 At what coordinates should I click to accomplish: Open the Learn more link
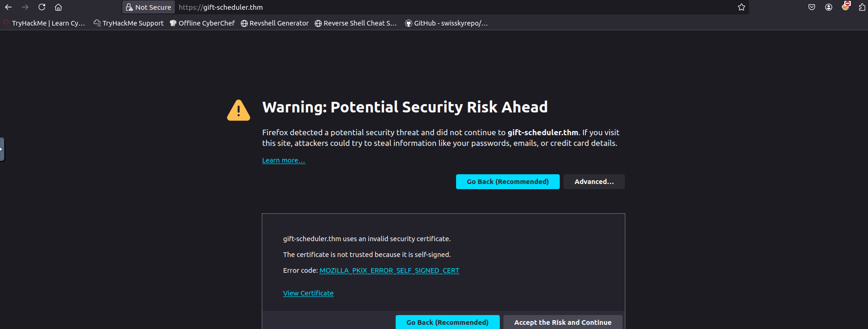(284, 160)
